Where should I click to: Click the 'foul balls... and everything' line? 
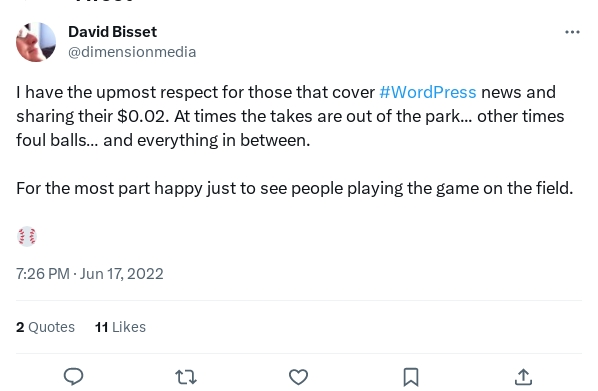[163, 140]
